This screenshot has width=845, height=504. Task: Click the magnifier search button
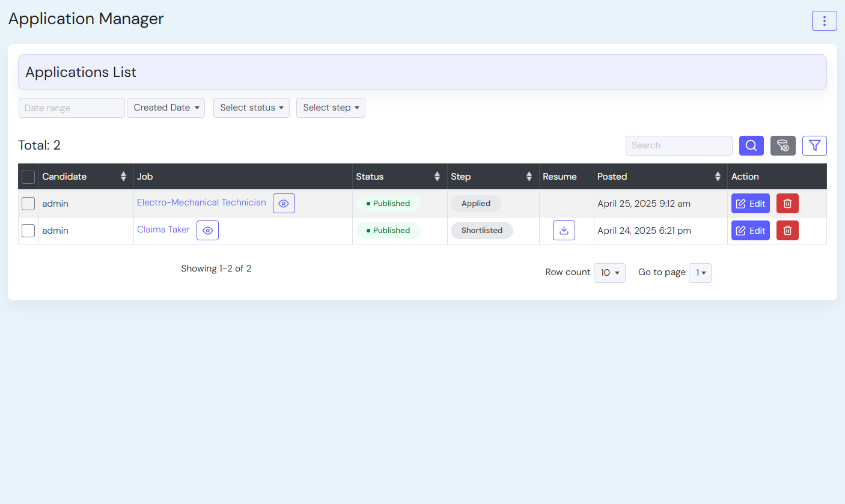click(751, 145)
